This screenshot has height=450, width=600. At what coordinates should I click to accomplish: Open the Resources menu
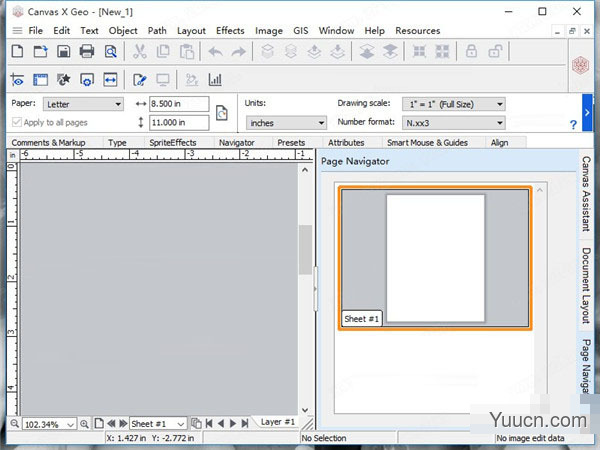pos(417,31)
